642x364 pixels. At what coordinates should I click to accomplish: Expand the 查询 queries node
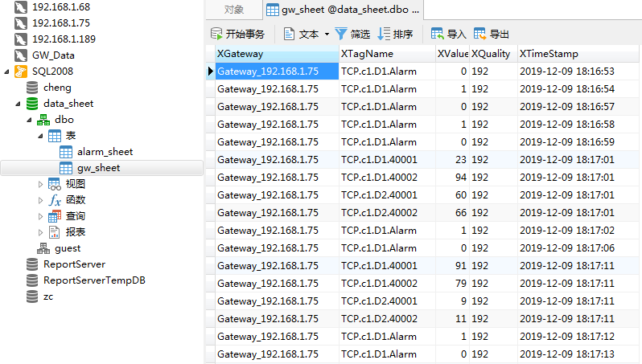pyautogui.click(x=40, y=216)
